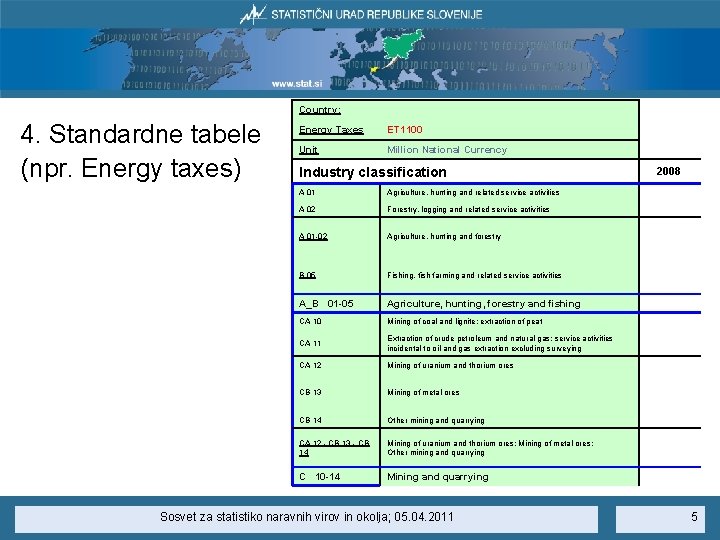720x540 pixels.
Task: Click 'STATISTIČNI URAD REPUBLIKE SLOVENIJE' title
Action: (377, 14)
